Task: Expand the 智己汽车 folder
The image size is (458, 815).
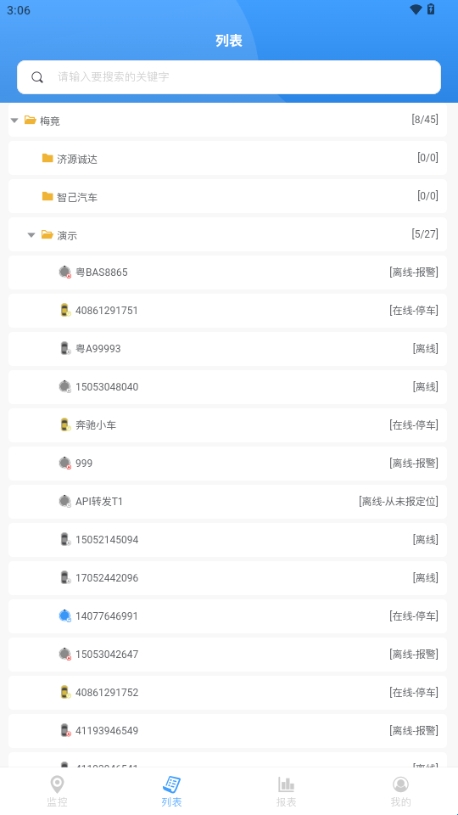Action: 228,196
